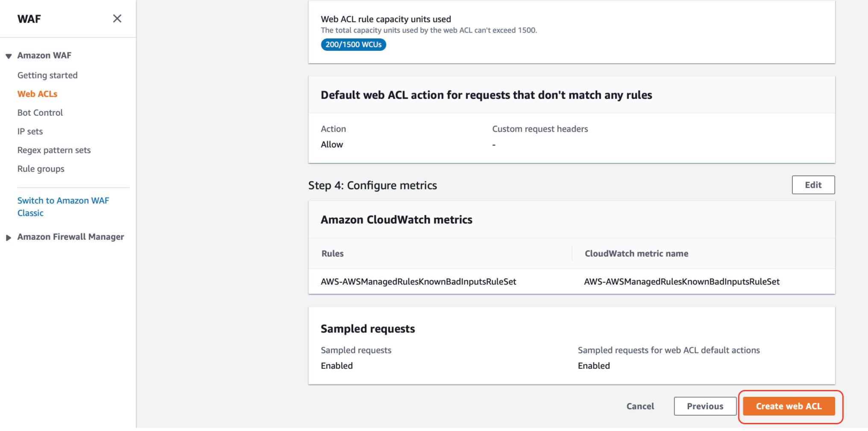Image resolution: width=868 pixels, height=431 pixels.
Task: Navigate to Rule groups
Action: point(41,169)
